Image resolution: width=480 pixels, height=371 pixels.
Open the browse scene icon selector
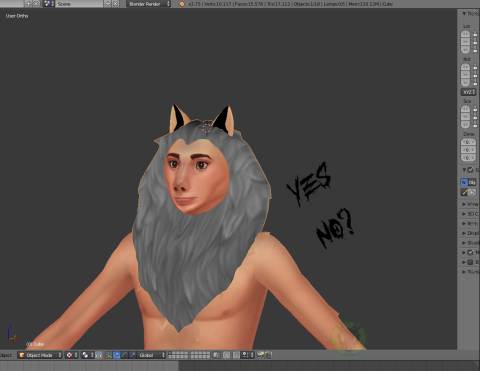[48, 4]
